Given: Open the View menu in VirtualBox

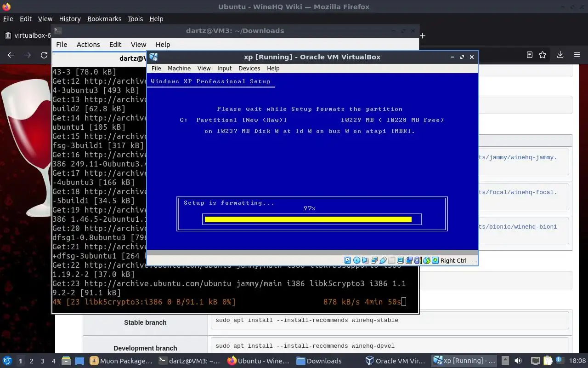Looking at the screenshot, I should [204, 68].
